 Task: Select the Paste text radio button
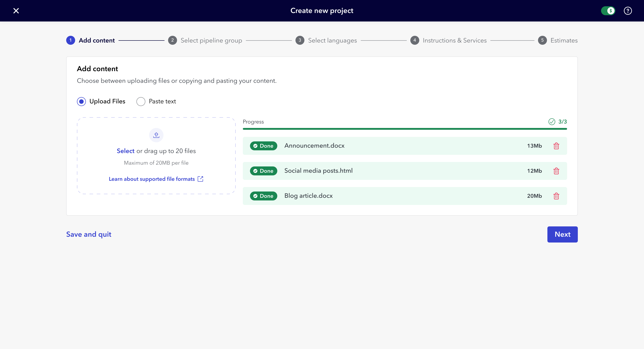click(141, 101)
